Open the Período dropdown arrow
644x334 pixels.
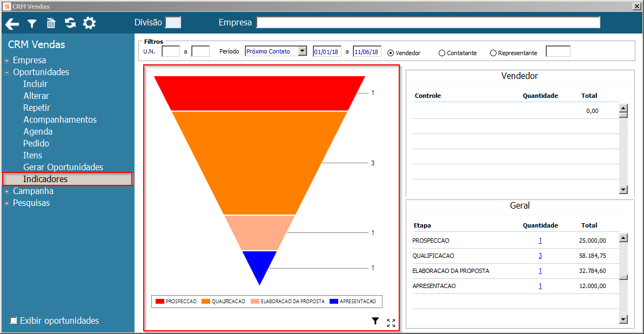[303, 51]
